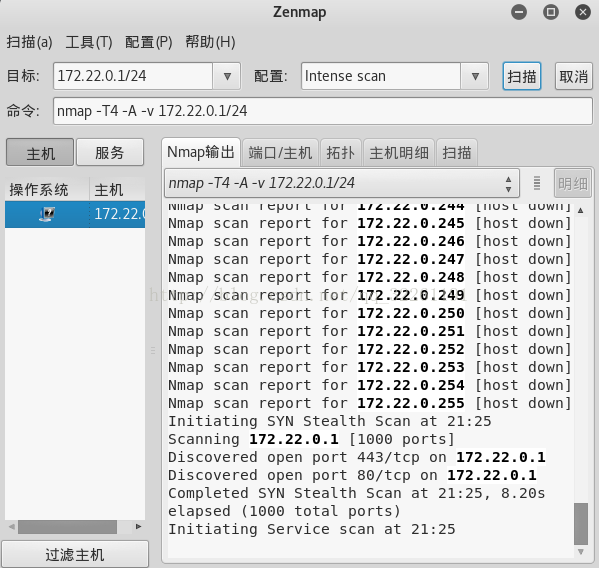Click the host list scroll right arrow
Screen dimensions: 599x568
138,527
